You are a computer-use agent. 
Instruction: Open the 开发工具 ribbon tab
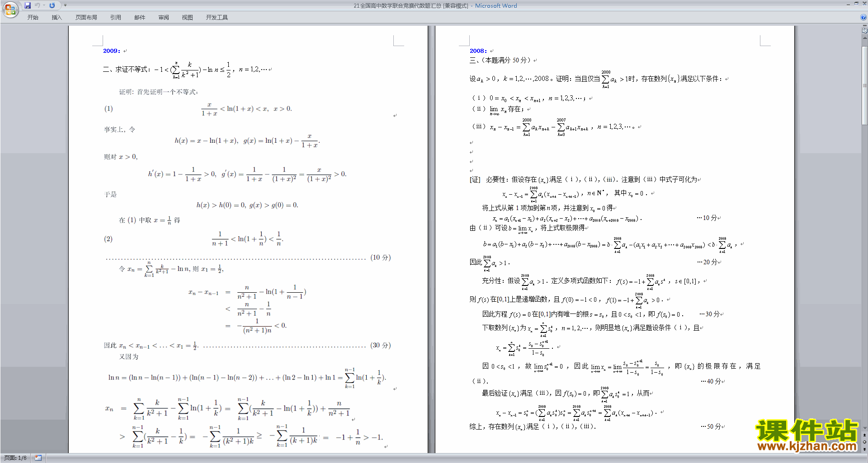(x=217, y=17)
